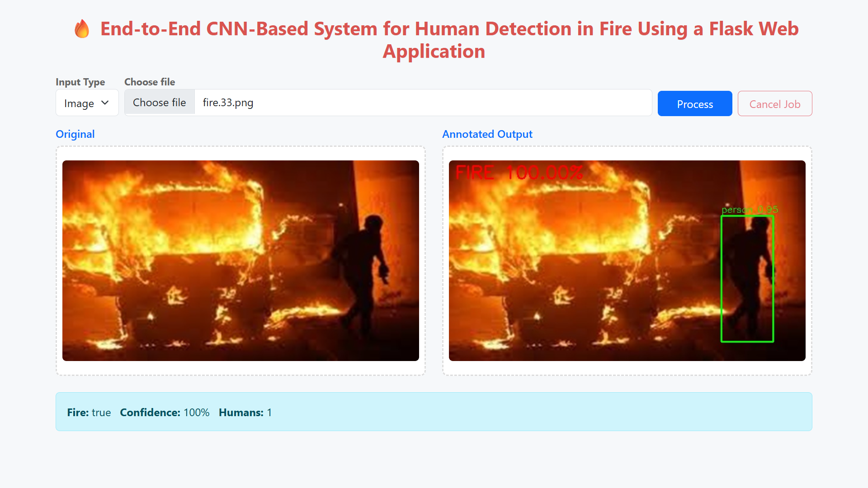Click the Humans: 1 result text
Image resolution: width=868 pixels, height=488 pixels.
(x=245, y=413)
